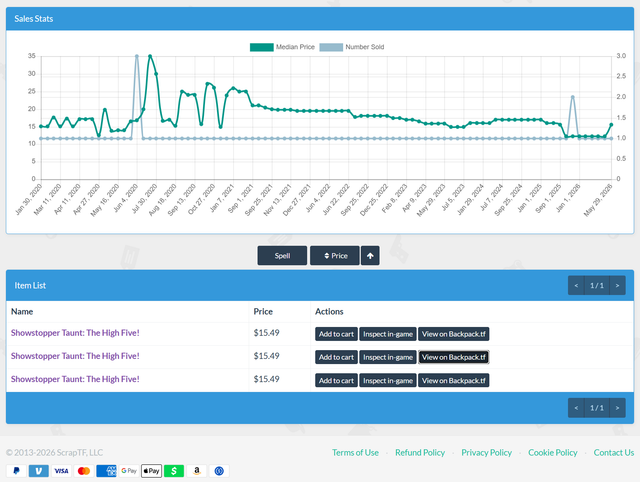This screenshot has height=482, width=640.
Task: Inspect the third item in-game
Action: [388, 380]
